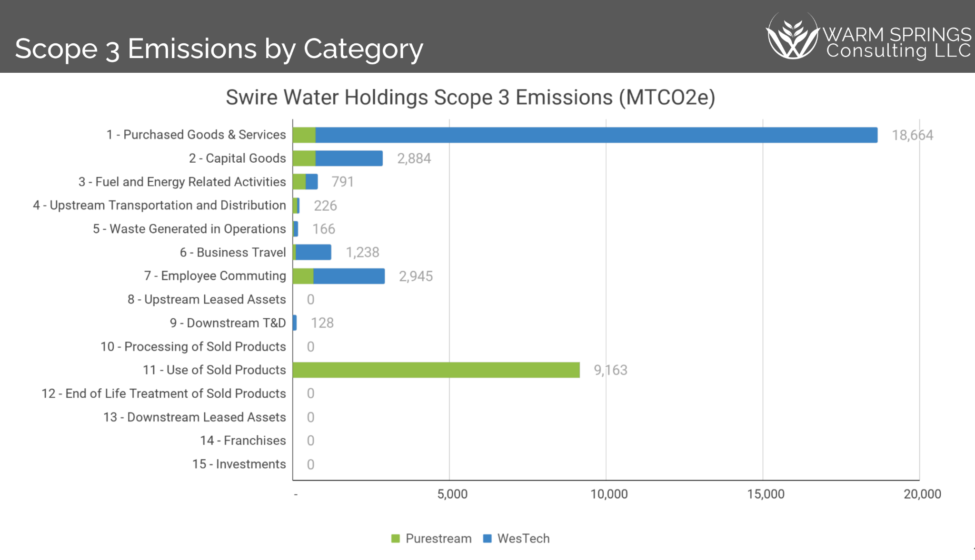Image resolution: width=975 pixels, height=560 pixels.
Task: Click the category label 2 - Capital Goods
Action: pos(237,158)
